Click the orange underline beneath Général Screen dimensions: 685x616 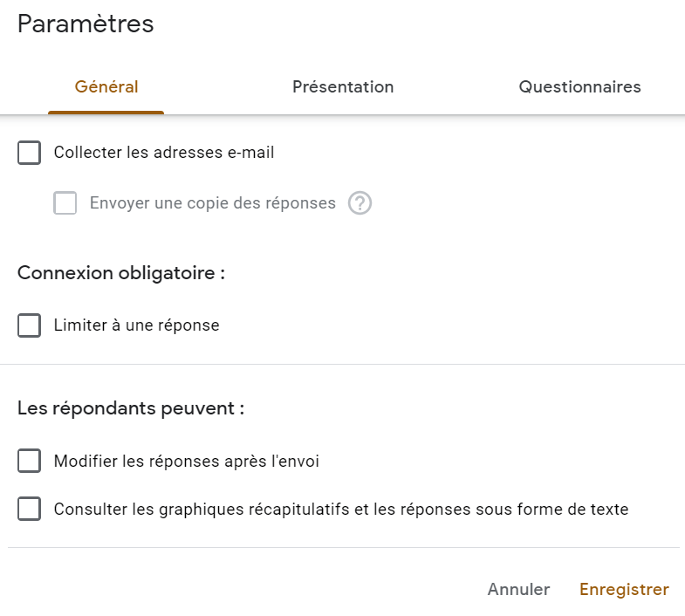click(x=106, y=113)
